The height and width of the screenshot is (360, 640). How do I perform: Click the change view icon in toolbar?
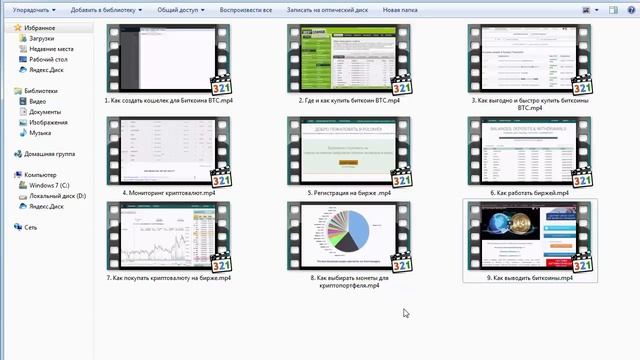586,10
